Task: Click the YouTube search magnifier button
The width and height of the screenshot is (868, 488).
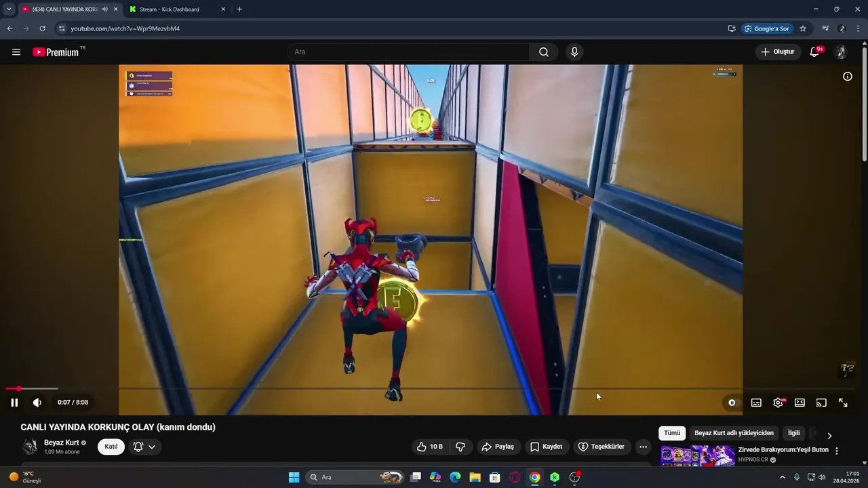Action: 544,52
